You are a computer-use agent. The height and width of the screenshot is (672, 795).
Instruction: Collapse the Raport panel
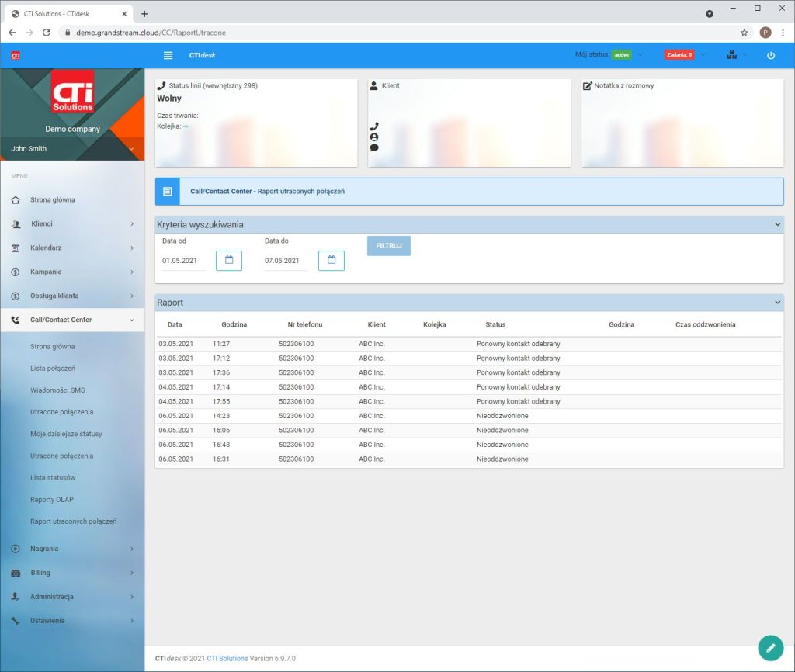[x=778, y=303]
